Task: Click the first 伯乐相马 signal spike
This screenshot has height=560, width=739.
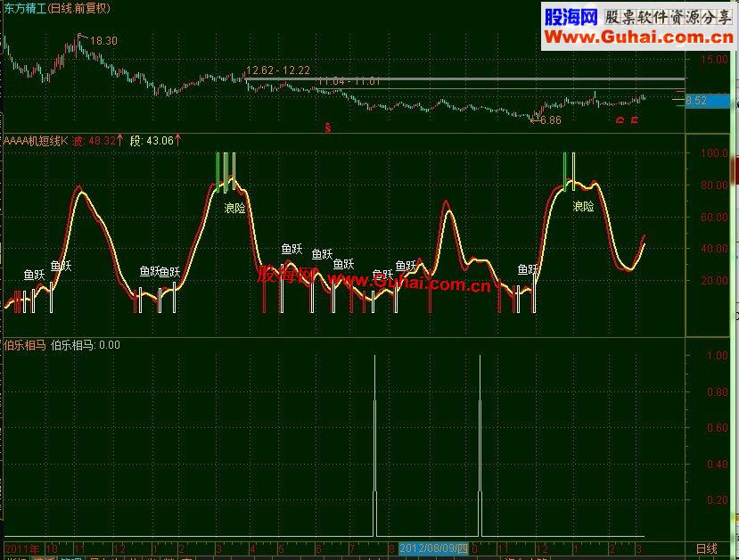Action: [375, 446]
